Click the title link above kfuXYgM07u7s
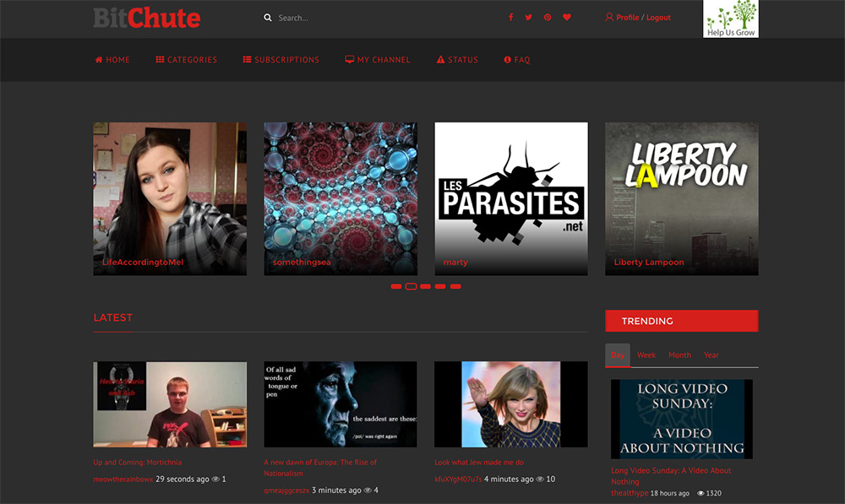The image size is (845, 504). pyautogui.click(x=479, y=462)
